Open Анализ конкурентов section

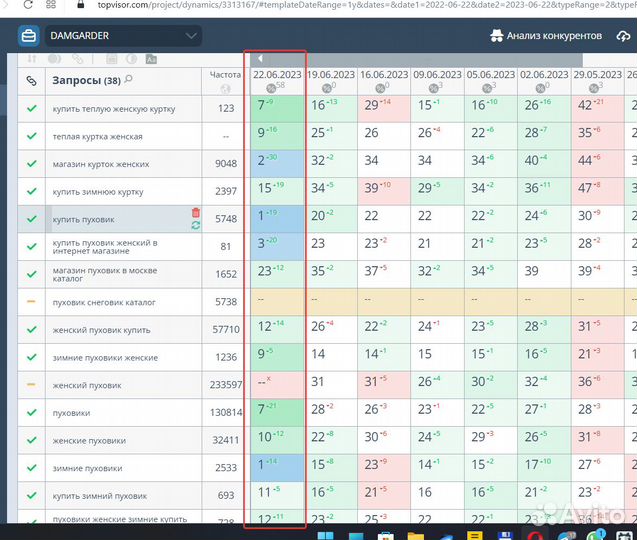point(546,36)
